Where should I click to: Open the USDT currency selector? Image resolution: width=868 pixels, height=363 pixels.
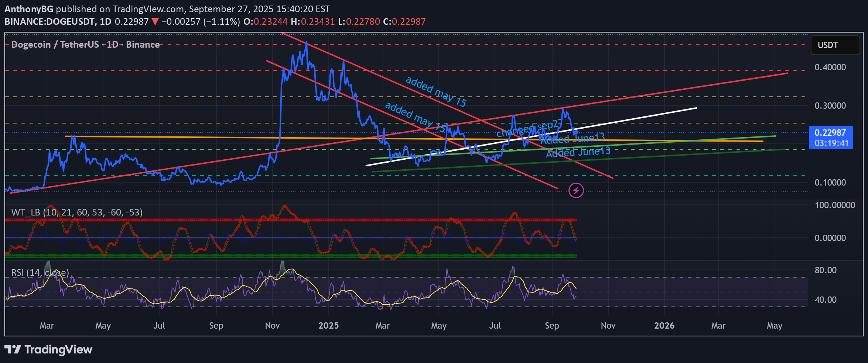[x=835, y=45]
